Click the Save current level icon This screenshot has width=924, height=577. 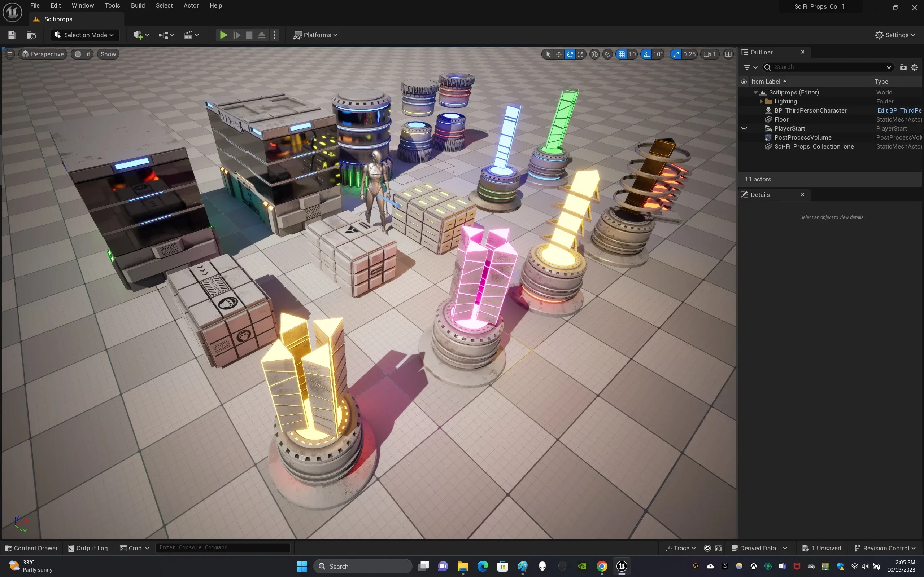pos(12,35)
